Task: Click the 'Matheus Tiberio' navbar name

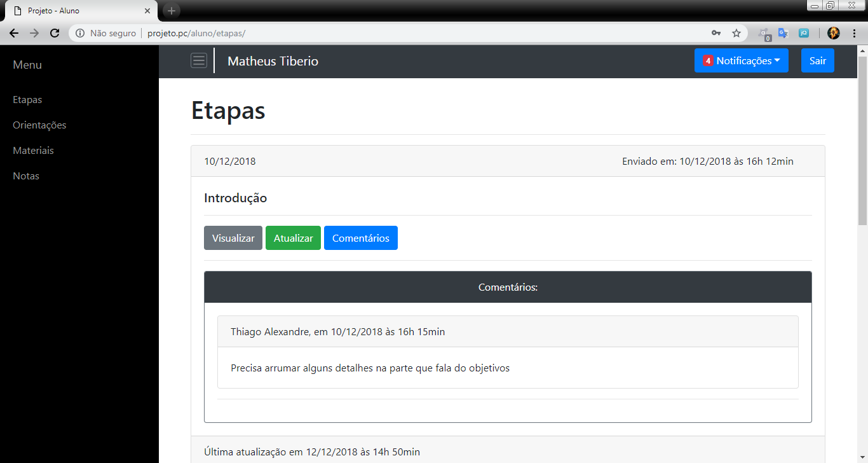Action: 273,62
